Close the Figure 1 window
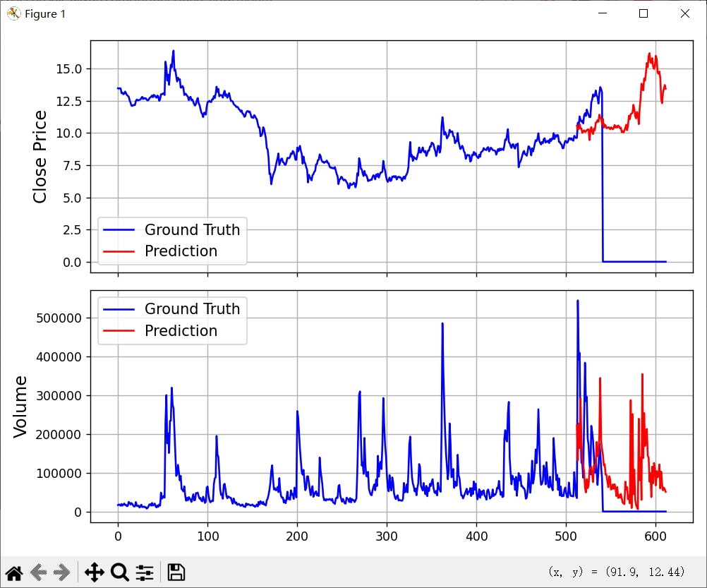The image size is (707, 588). [684, 13]
